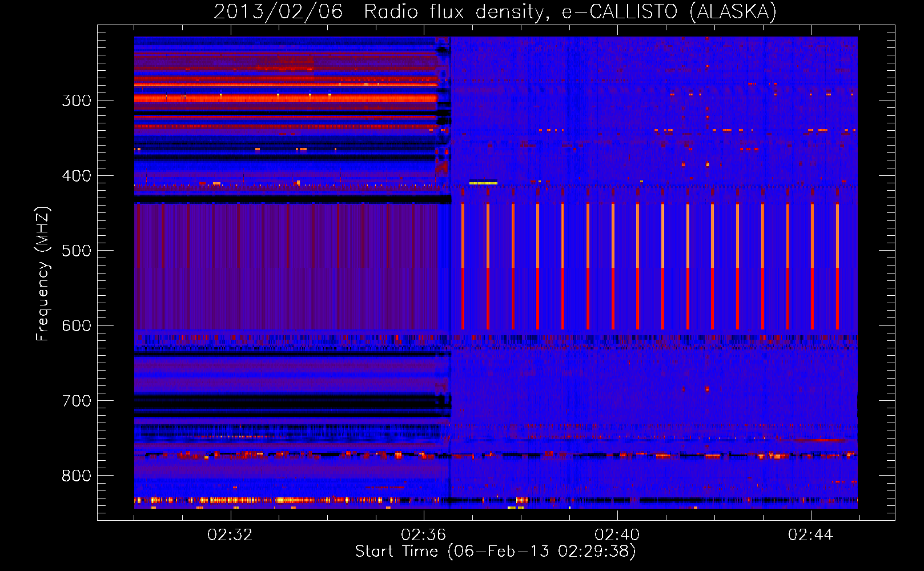The width and height of the screenshot is (924, 571).
Task: Click the 02:32 time tick label
Action: tap(230, 535)
